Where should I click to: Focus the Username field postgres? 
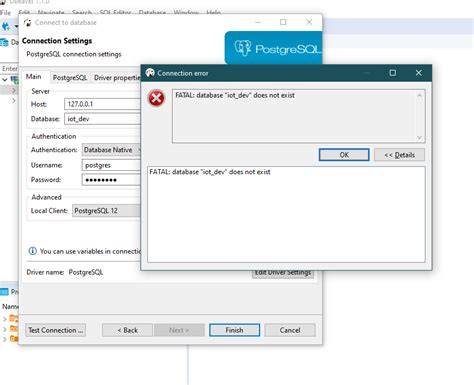(x=111, y=165)
